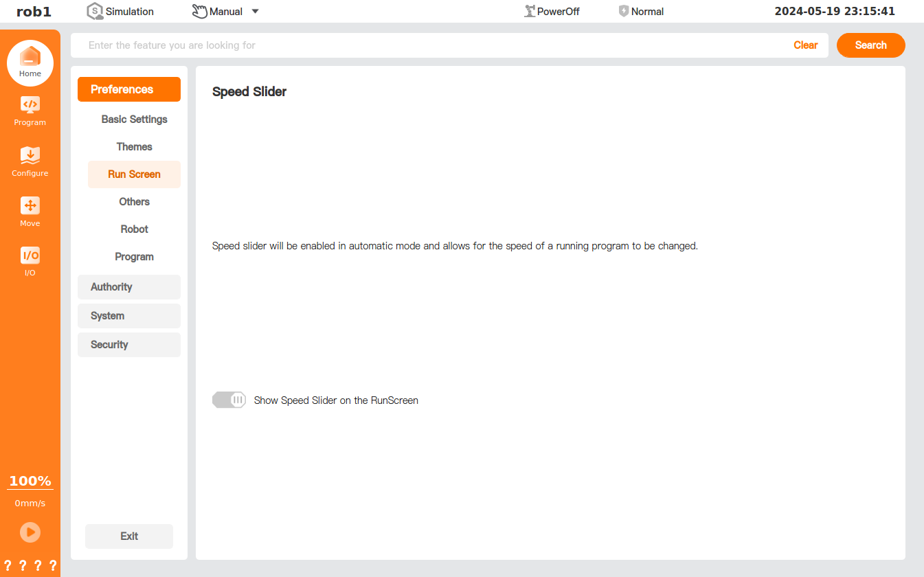
Task: Open the I/O icon in sidebar
Action: [30, 256]
